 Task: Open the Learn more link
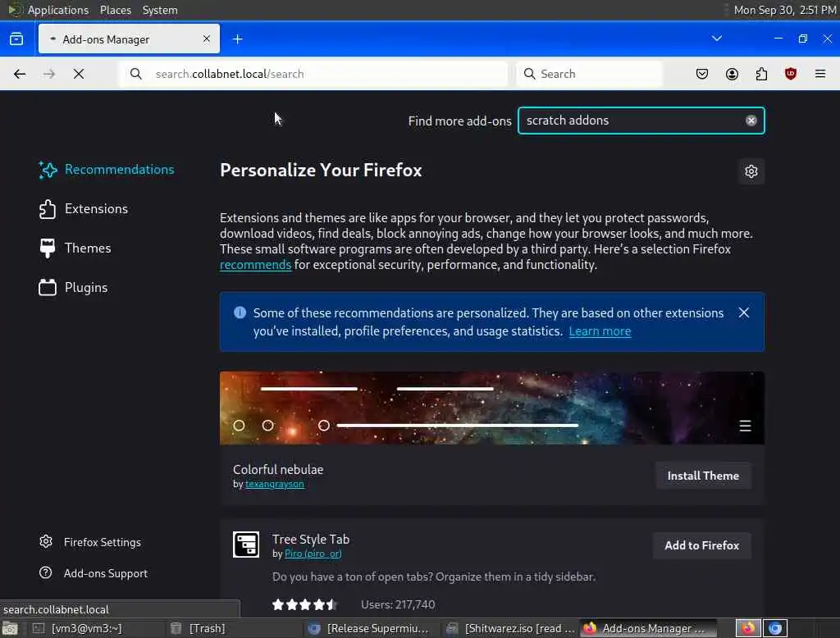tap(600, 331)
